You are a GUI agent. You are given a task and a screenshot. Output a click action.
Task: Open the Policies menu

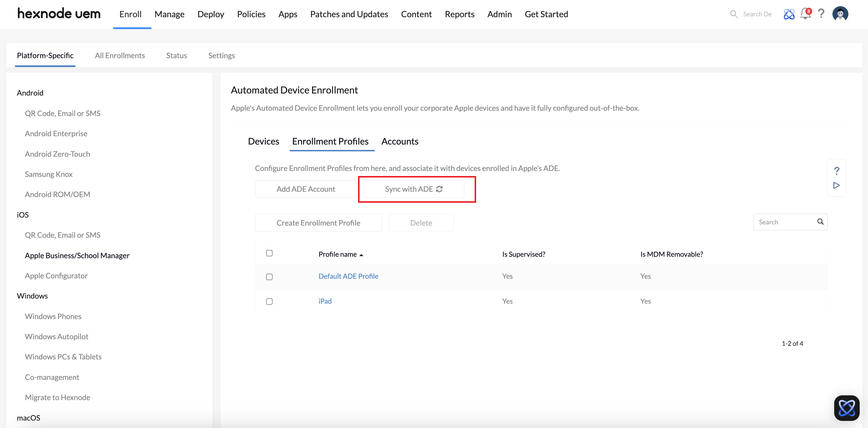[251, 14]
